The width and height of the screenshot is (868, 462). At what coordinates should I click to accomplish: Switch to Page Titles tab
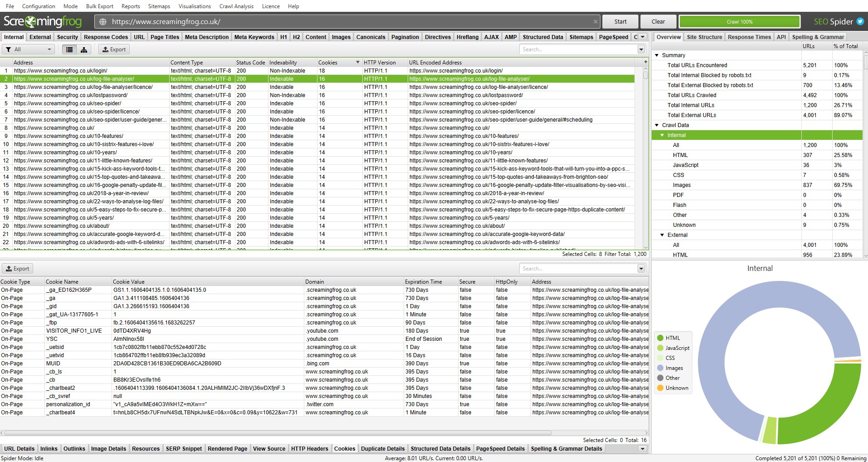pyautogui.click(x=165, y=37)
